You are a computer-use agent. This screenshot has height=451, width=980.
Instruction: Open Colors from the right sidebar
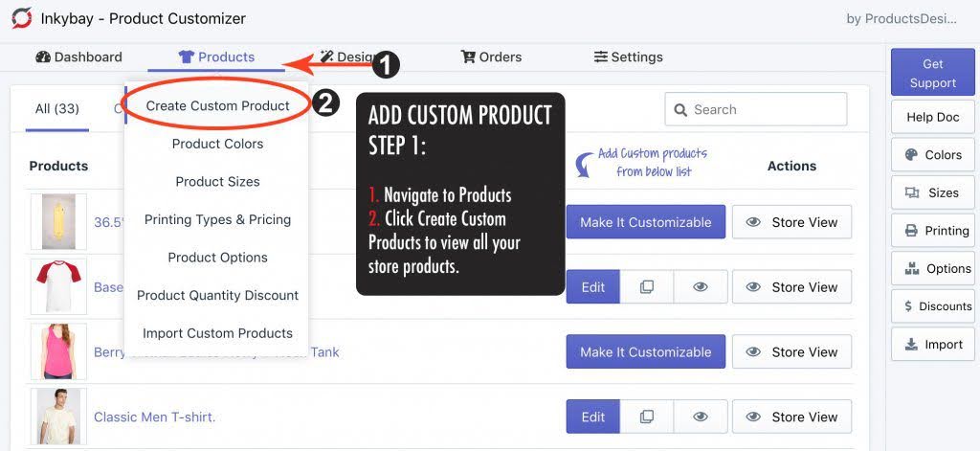click(x=932, y=155)
